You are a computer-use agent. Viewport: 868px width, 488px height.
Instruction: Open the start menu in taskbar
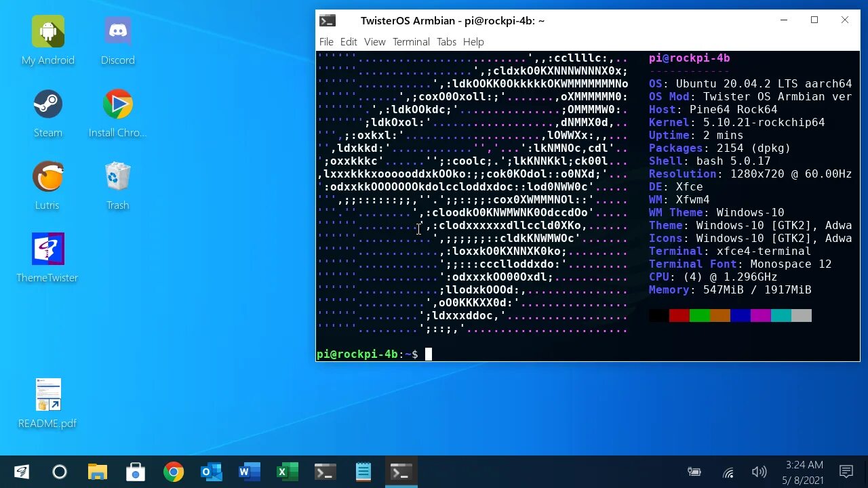click(x=22, y=472)
